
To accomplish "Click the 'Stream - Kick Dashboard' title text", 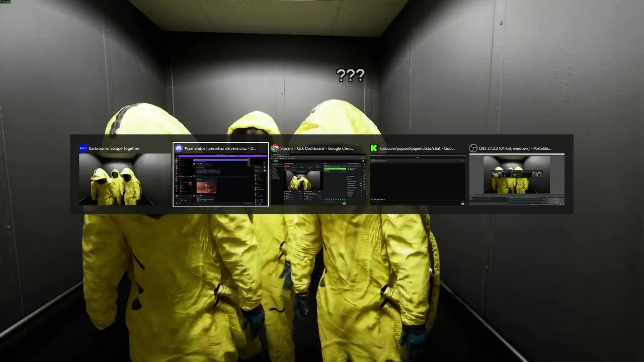I will [x=317, y=148].
